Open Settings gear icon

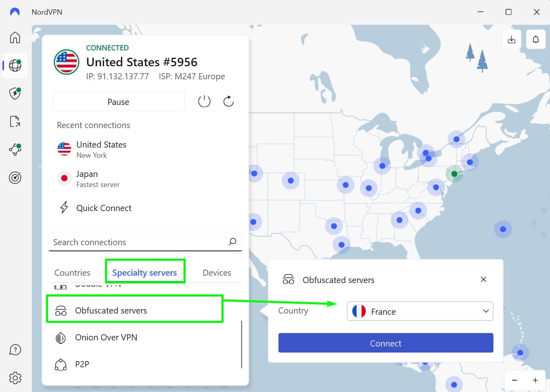click(15, 378)
